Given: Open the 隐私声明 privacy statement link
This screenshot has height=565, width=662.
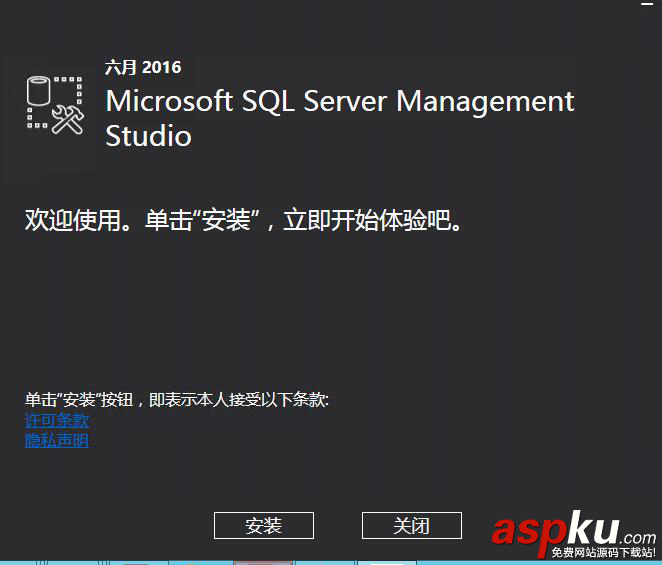Looking at the screenshot, I should tap(57, 440).
